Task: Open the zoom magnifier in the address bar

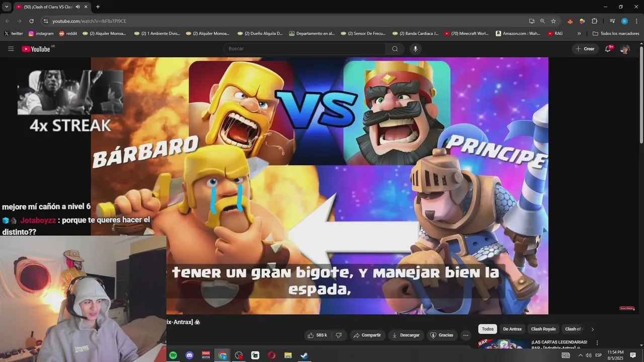Action: tap(542, 21)
